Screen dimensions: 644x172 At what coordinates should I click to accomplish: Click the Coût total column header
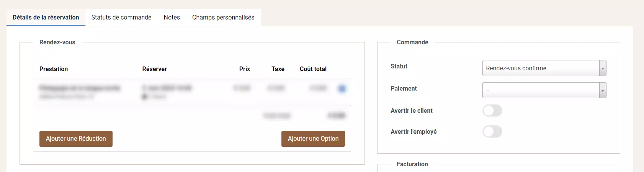coord(313,69)
